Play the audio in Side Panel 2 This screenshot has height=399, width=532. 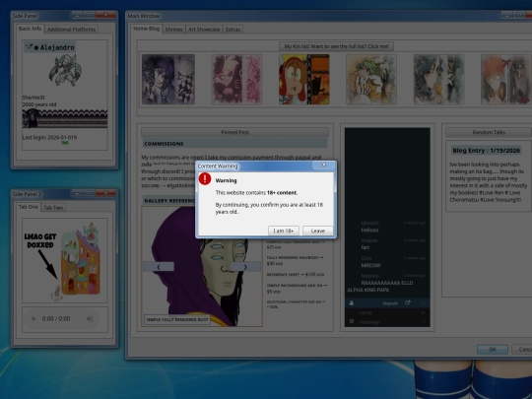pyautogui.click(x=33, y=319)
